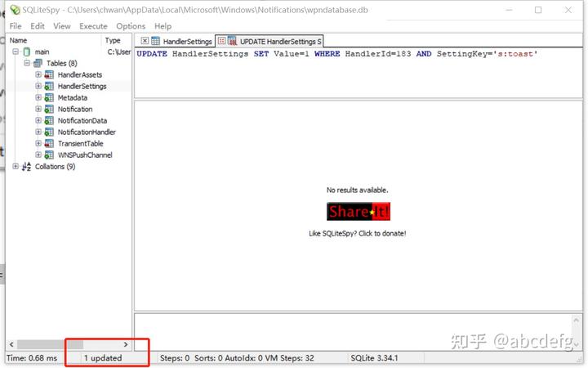Open the Options menu

131,26
